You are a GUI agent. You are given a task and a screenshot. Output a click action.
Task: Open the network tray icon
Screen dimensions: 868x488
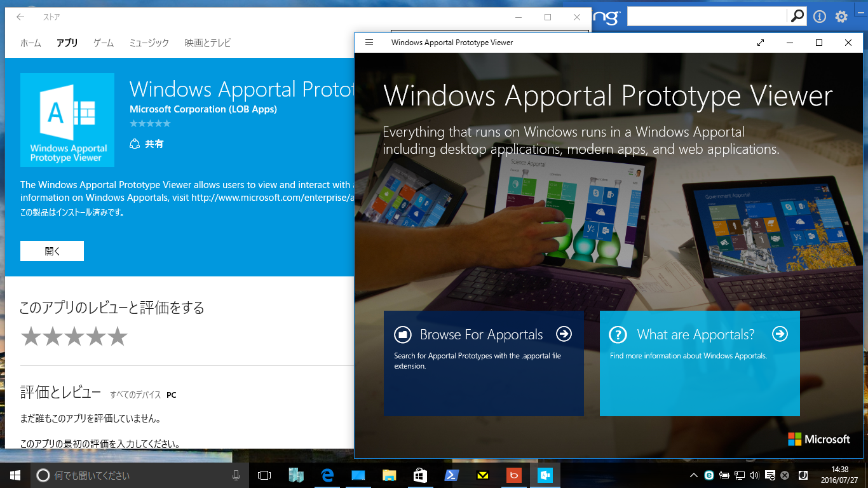740,475
